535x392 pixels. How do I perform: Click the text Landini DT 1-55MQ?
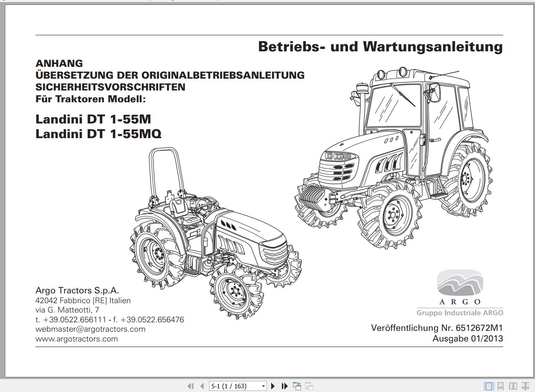click(99, 134)
